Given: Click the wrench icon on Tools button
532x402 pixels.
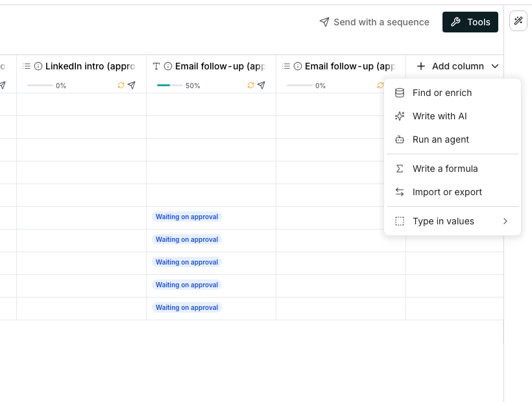Looking at the screenshot, I should [455, 22].
